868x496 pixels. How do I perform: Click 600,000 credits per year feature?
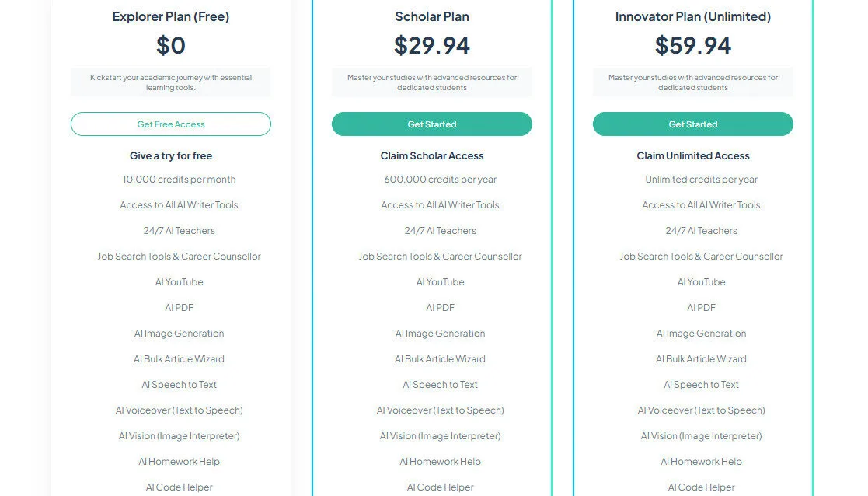(x=440, y=179)
